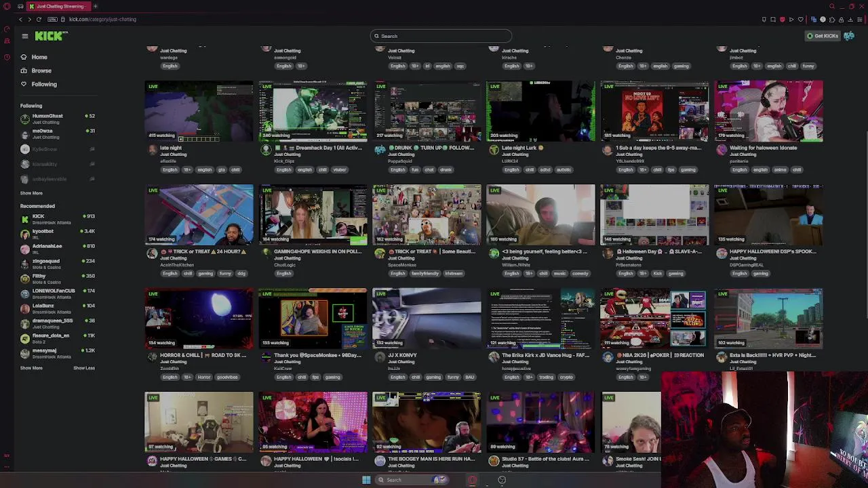
Task: Click the KICK logo
Action: point(51,36)
